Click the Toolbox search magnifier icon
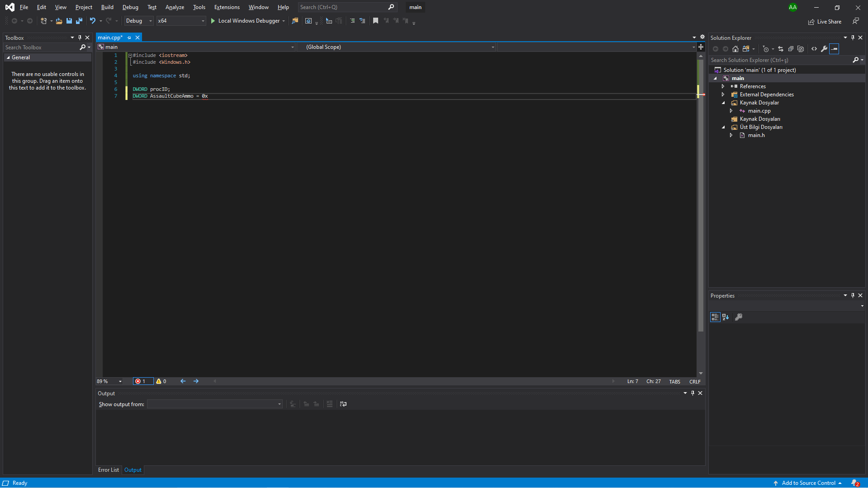This screenshot has height=488, width=868. pos(82,47)
